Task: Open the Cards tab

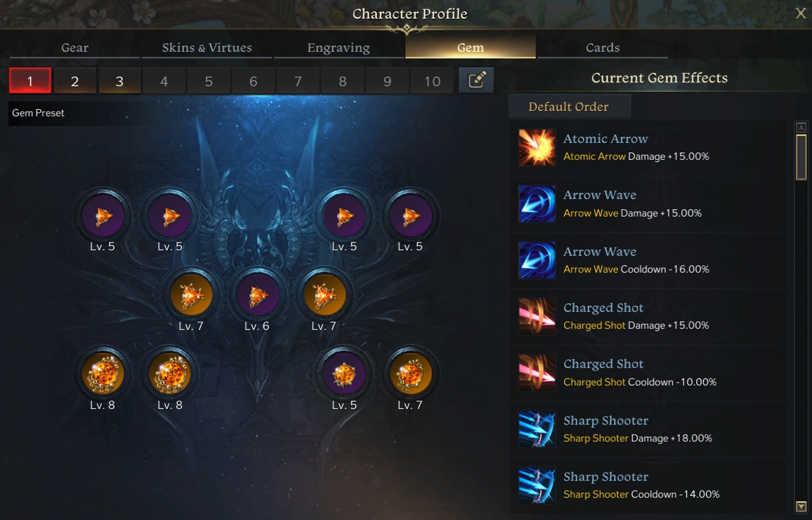Action: [603, 47]
